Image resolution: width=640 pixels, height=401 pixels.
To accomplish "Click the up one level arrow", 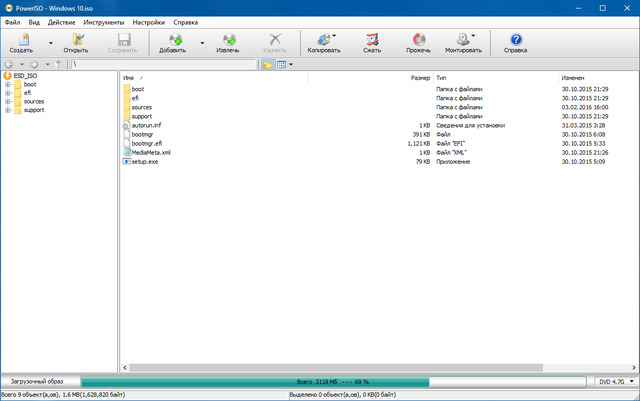I will point(59,65).
